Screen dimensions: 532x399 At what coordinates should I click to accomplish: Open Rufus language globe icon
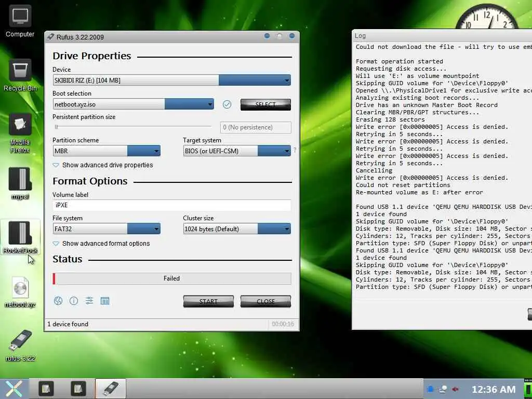point(58,301)
